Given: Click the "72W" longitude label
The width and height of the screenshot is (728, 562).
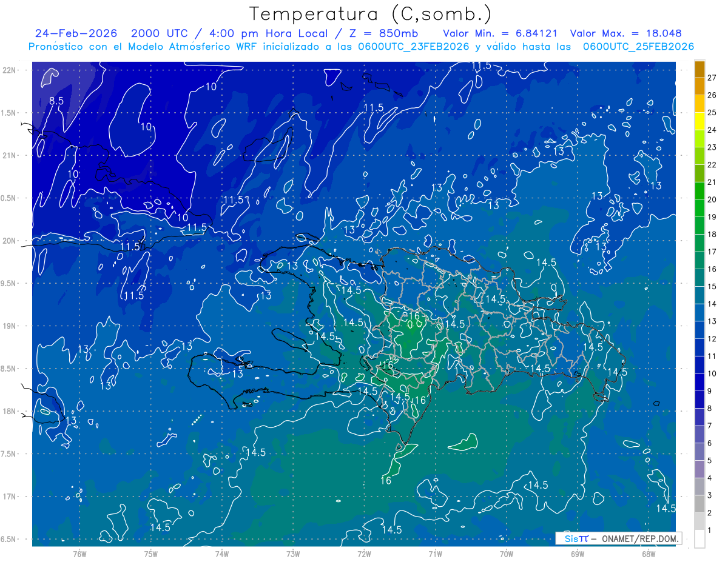Looking at the screenshot, I should coord(364,554).
